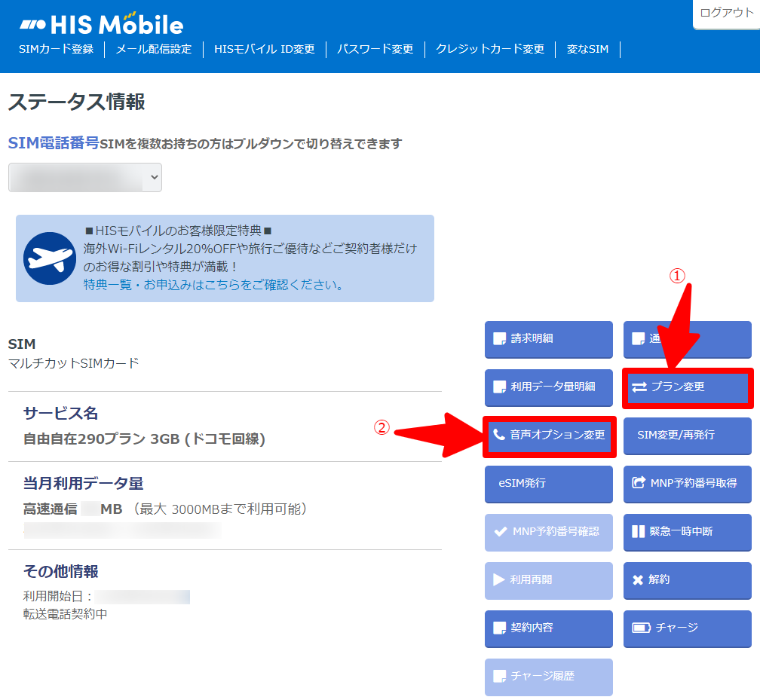Open 利用データ量明細 data usage details
The width and height of the screenshot is (760, 700).
click(x=549, y=387)
